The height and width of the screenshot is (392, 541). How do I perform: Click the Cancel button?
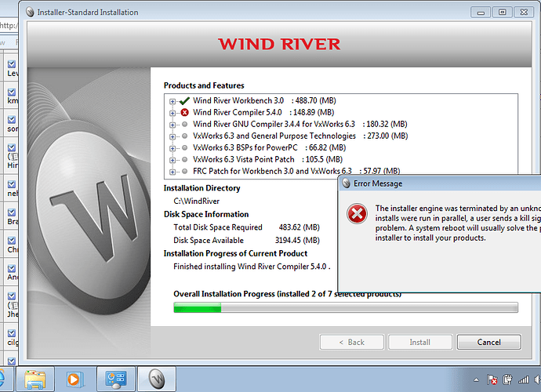[489, 342]
